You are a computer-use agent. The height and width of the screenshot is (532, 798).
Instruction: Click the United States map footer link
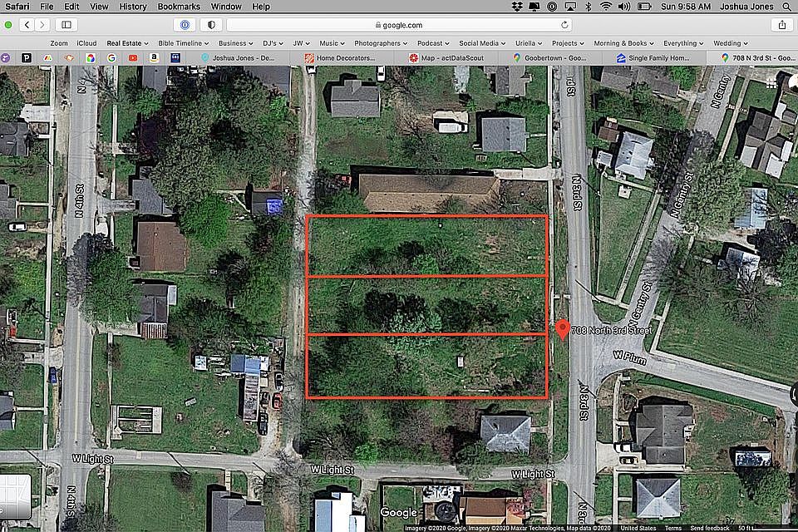point(638,528)
